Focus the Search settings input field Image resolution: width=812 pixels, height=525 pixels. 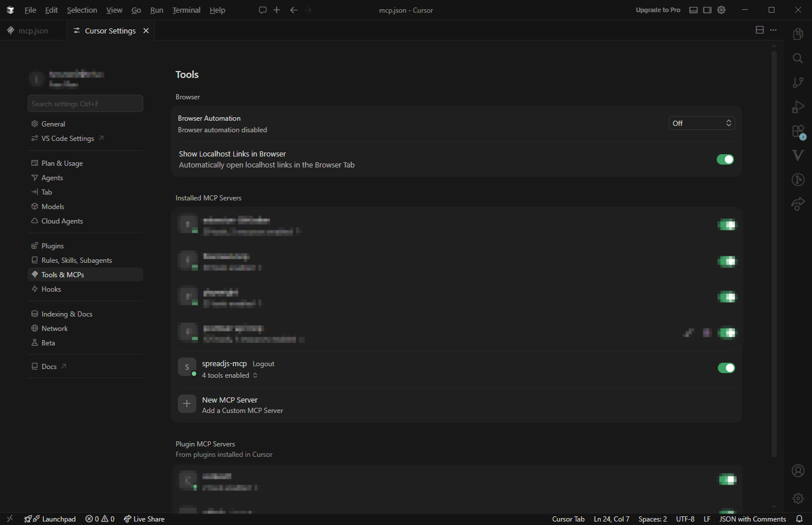85,103
